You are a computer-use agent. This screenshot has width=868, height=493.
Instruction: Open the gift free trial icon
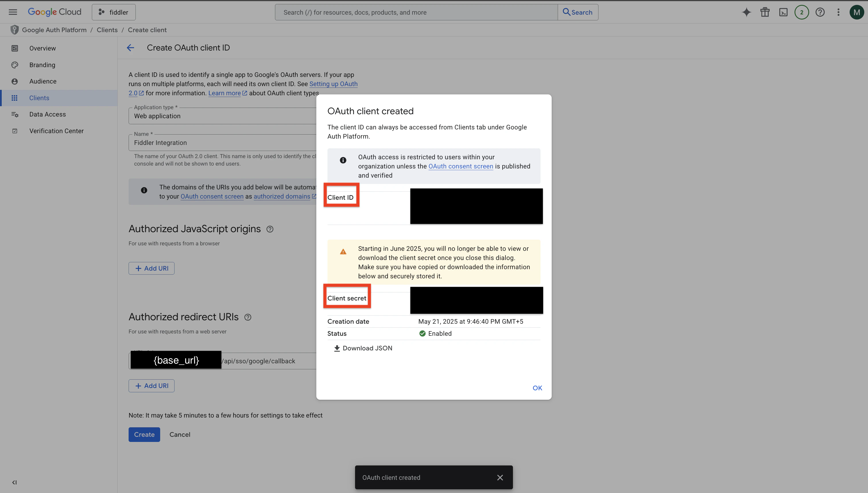point(765,12)
